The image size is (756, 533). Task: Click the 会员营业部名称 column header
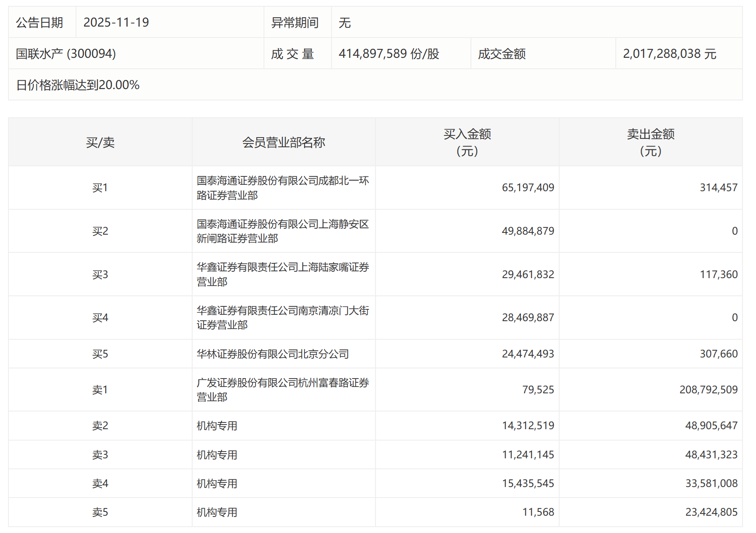click(x=283, y=142)
